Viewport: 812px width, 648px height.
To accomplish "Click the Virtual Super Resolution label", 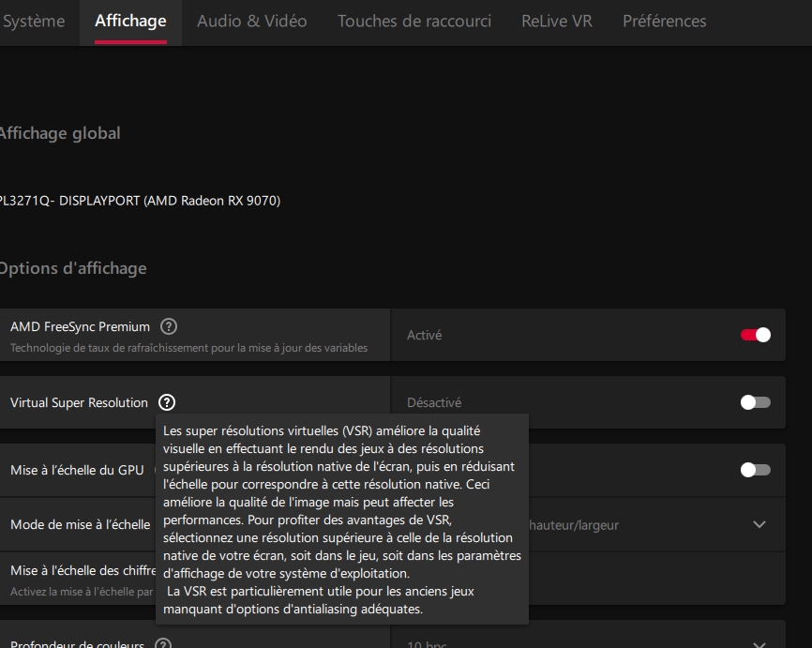I will pos(80,402).
